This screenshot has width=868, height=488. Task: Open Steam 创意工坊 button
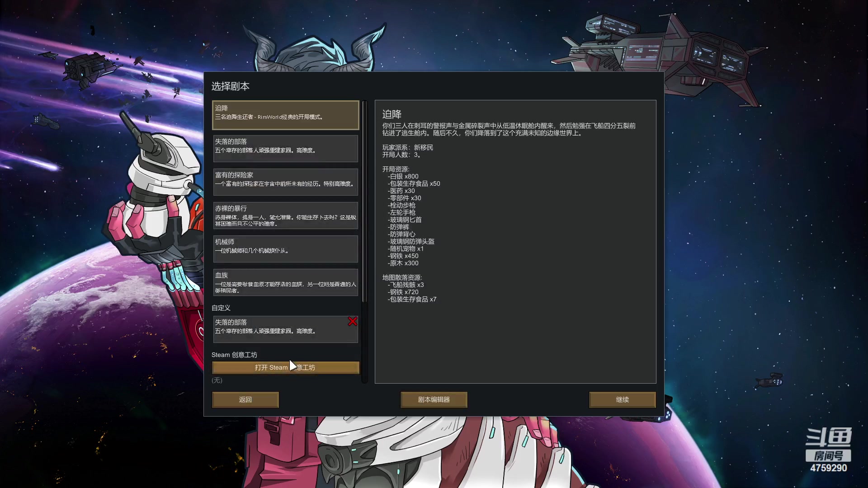click(x=286, y=367)
